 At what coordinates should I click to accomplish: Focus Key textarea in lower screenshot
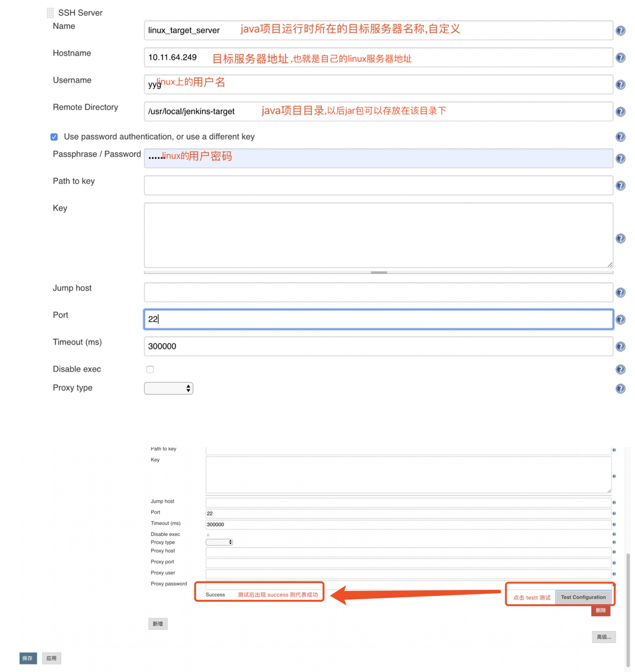click(x=408, y=475)
